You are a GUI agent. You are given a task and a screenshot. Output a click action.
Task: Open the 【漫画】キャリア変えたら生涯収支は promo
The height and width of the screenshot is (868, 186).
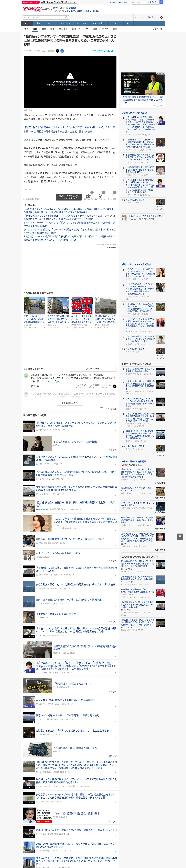pos(145,216)
